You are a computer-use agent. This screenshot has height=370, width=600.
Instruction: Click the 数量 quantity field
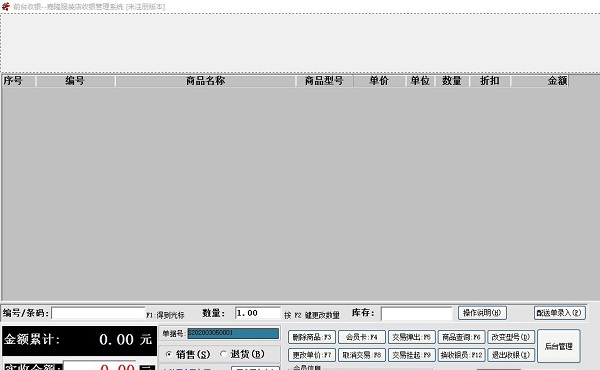(258, 313)
